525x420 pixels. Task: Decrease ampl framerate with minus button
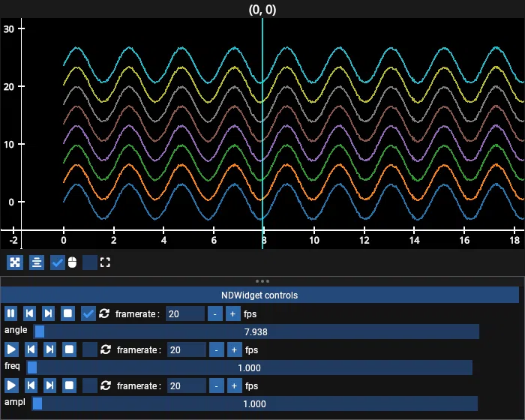tap(217, 385)
